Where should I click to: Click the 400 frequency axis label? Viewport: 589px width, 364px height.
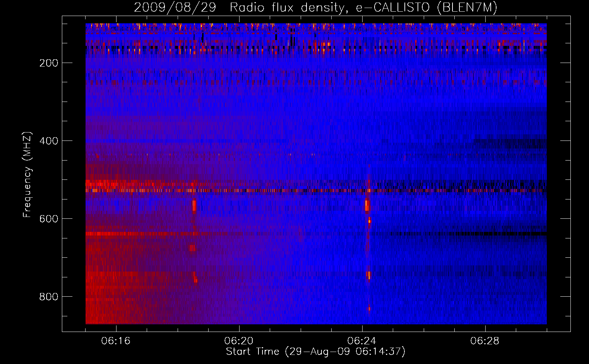click(x=49, y=141)
